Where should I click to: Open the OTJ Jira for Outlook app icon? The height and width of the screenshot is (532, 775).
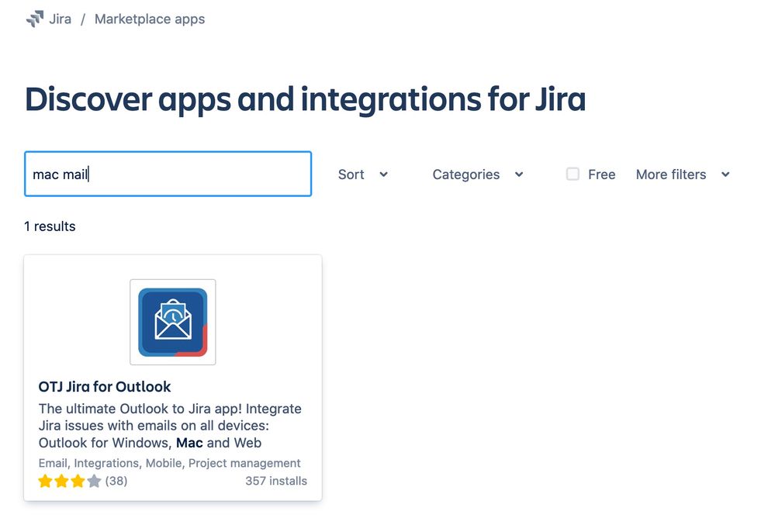[x=172, y=322]
